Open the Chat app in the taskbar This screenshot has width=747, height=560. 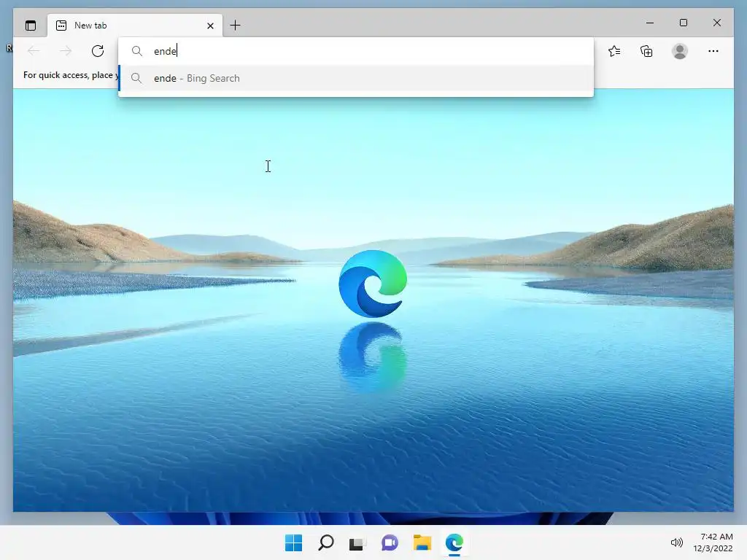[390, 542]
